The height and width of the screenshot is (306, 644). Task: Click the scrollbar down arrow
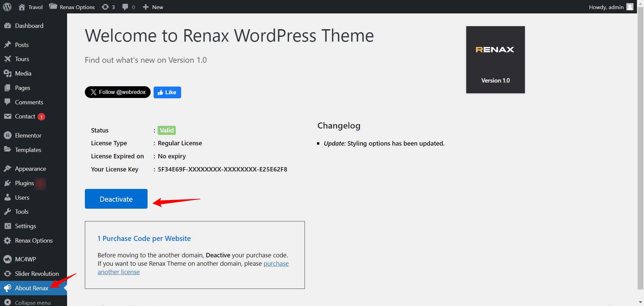tap(640, 302)
